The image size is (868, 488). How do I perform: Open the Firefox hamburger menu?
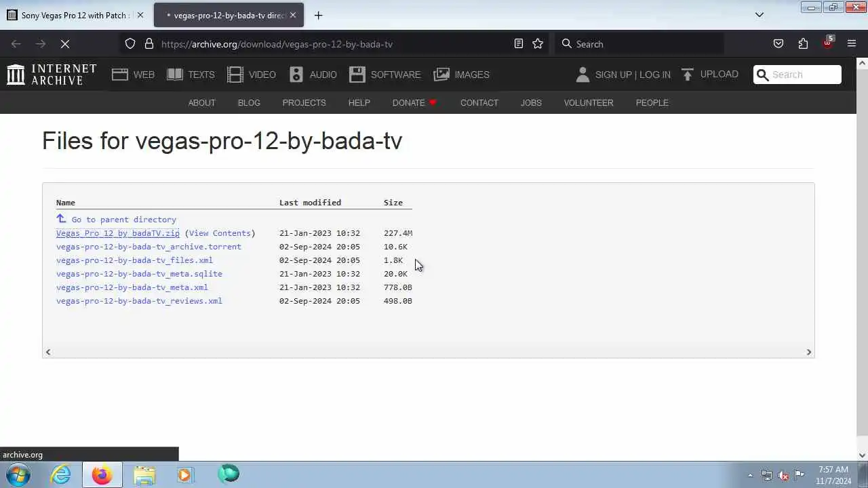click(x=852, y=44)
